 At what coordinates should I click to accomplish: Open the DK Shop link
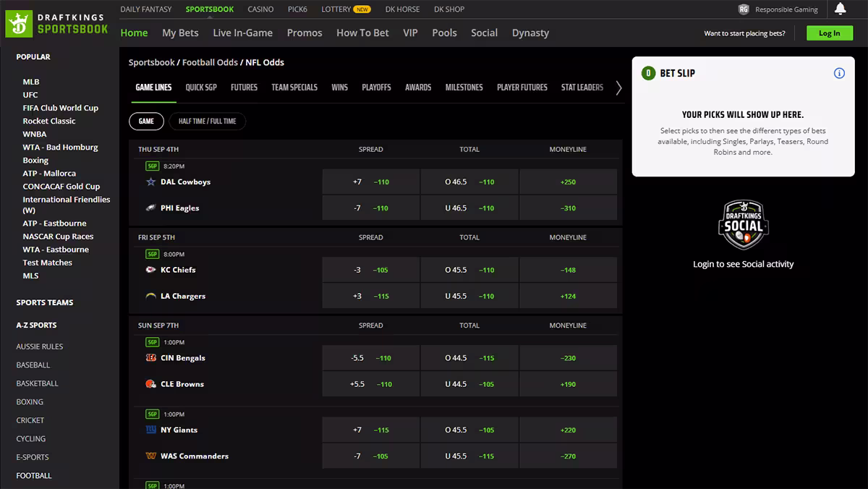pos(449,9)
